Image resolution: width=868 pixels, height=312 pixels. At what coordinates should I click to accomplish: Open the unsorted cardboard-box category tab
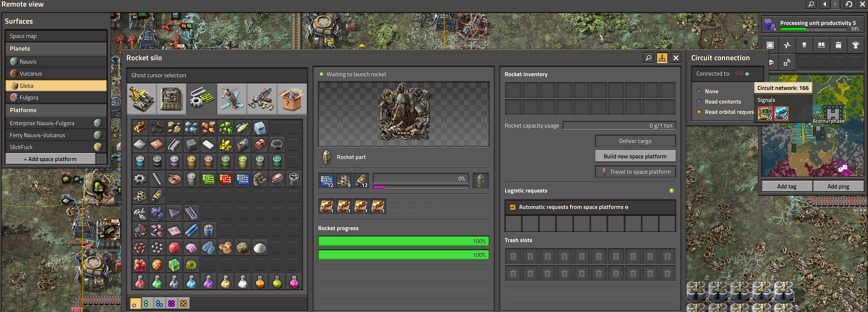(x=292, y=99)
